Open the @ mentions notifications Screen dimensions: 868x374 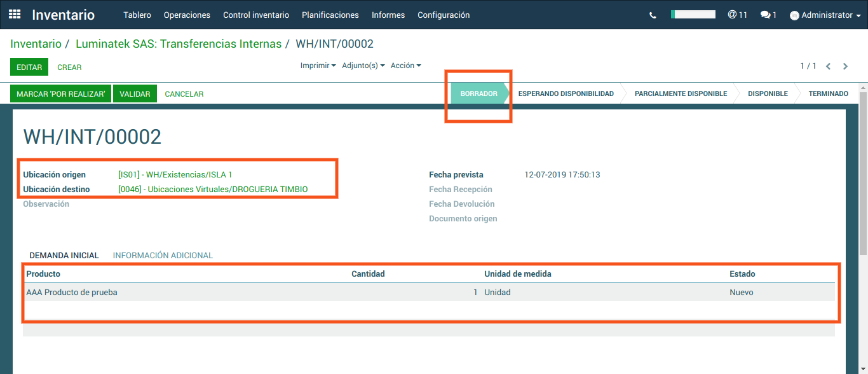coord(737,15)
